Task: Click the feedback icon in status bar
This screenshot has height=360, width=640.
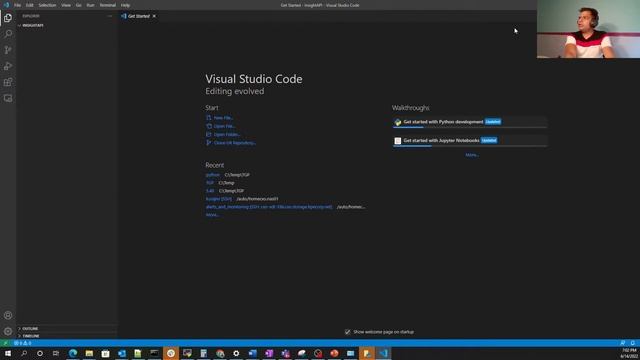Action: coord(622,343)
